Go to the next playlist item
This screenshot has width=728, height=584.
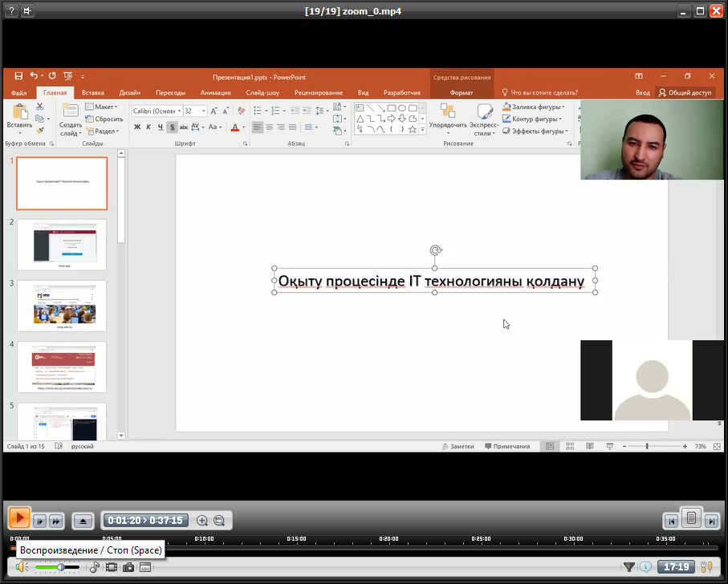[x=711, y=521]
